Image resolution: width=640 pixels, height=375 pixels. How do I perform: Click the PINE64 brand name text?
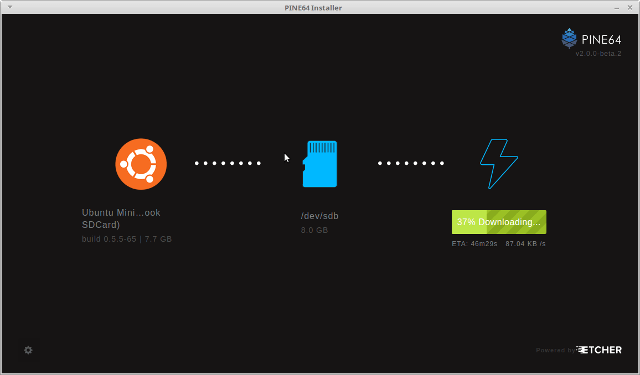(601, 40)
